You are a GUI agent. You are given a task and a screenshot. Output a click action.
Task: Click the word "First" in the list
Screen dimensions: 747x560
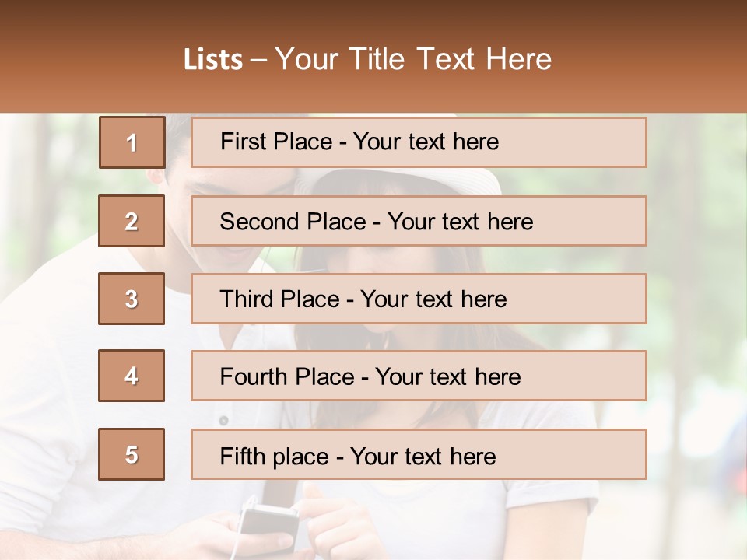(x=244, y=142)
